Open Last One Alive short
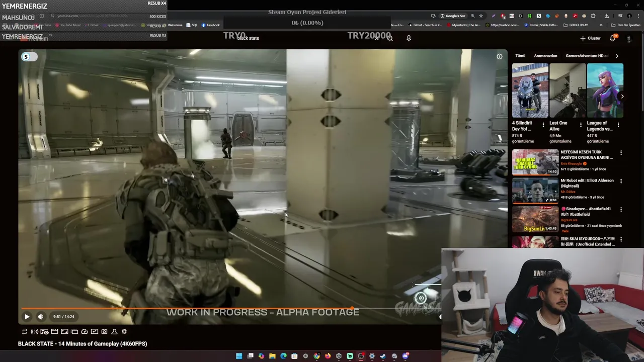 tap(567, 90)
